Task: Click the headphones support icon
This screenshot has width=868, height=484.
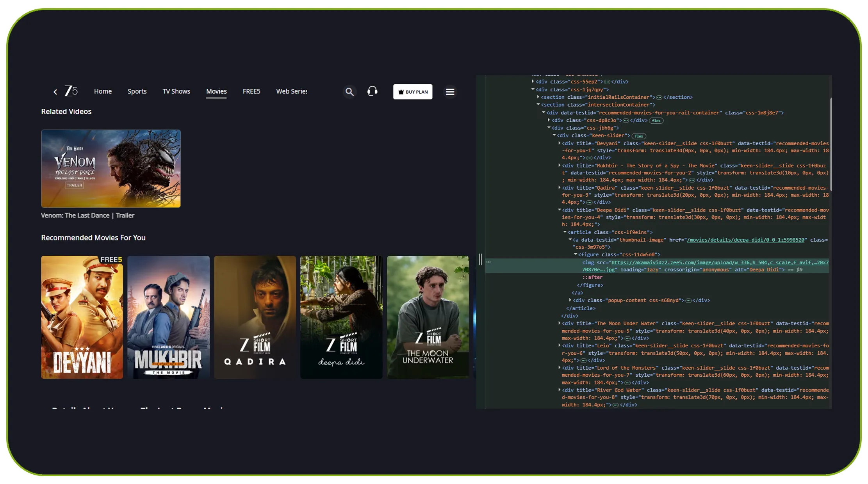Action: point(373,91)
